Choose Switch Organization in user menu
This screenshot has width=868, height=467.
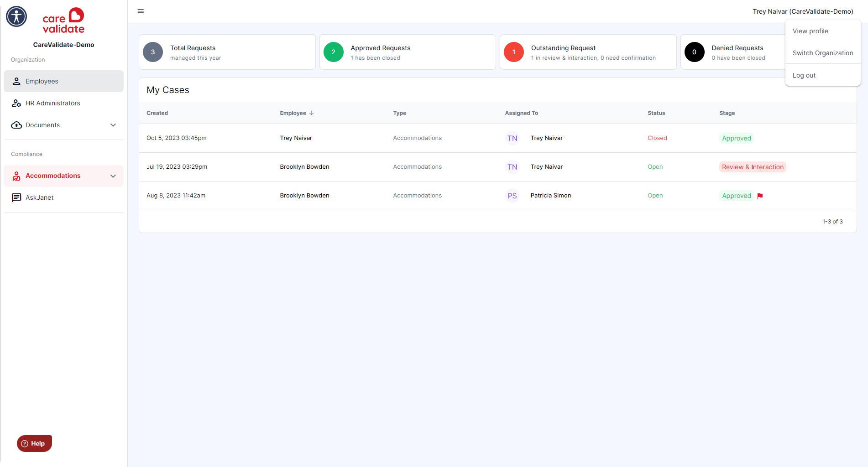(x=823, y=53)
